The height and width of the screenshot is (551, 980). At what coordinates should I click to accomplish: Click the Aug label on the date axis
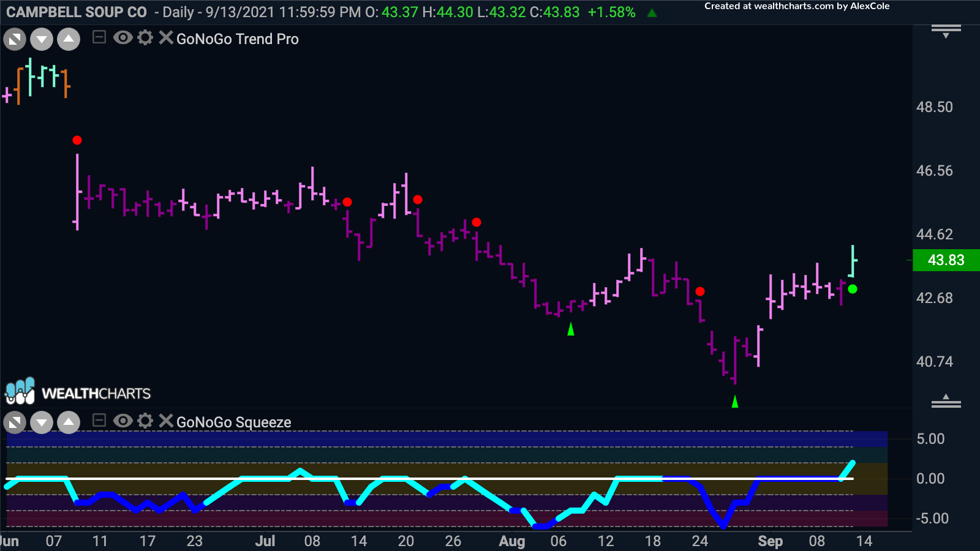coord(512,541)
